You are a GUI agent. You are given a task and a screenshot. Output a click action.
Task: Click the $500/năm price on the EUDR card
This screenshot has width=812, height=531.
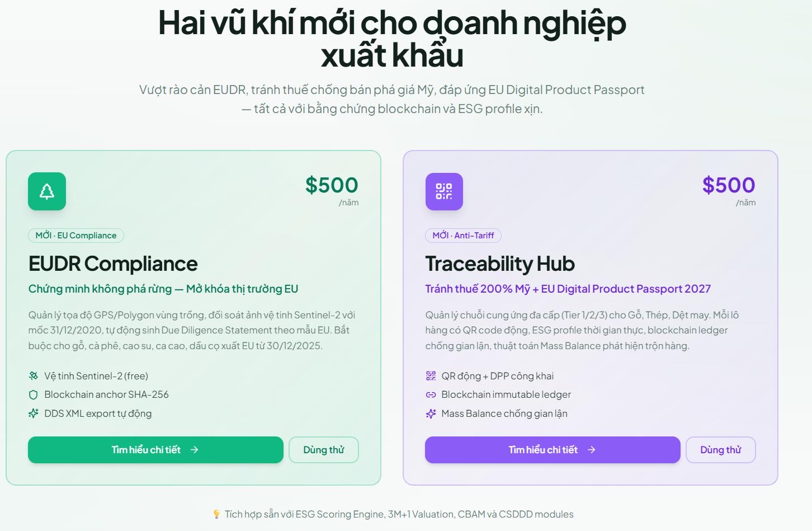(x=332, y=185)
